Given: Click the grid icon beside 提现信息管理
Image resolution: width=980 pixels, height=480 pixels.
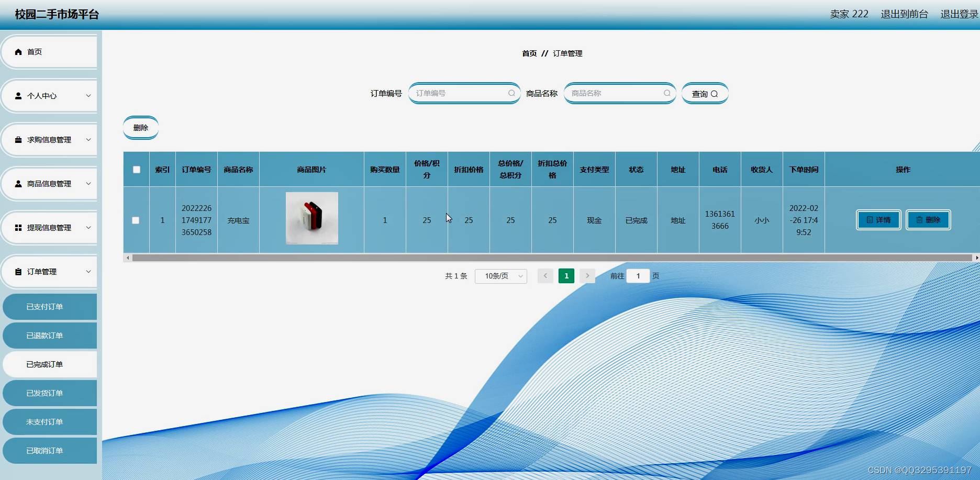Looking at the screenshot, I should [x=18, y=228].
